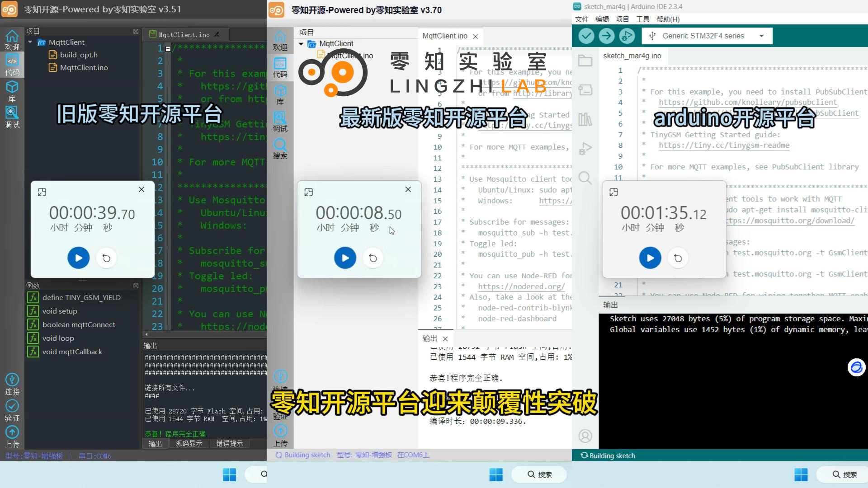Open nodered.org link in v3.70 editor
This screenshot has height=488, width=868.
click(x=521, y=286)
